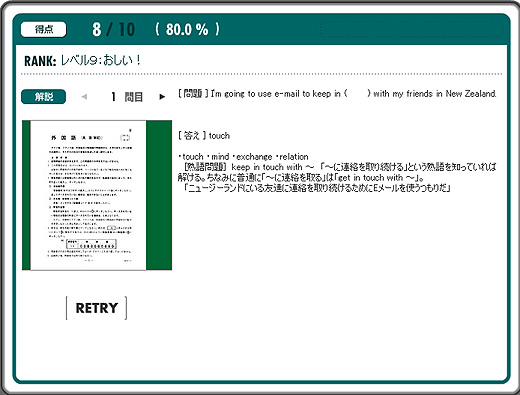Screen dimensions: 520x395
Task: Click the 80.0 % percentage display
Action: (x=187, y=29)
